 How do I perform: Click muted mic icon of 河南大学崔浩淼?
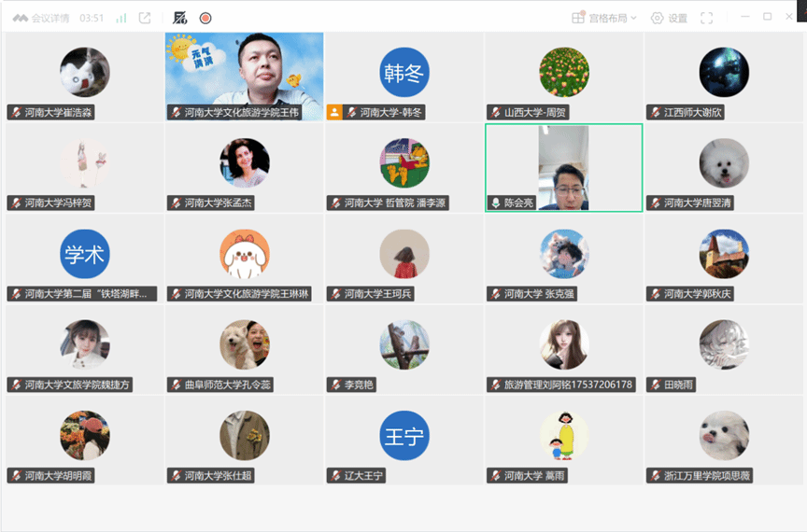click(16, 112)
